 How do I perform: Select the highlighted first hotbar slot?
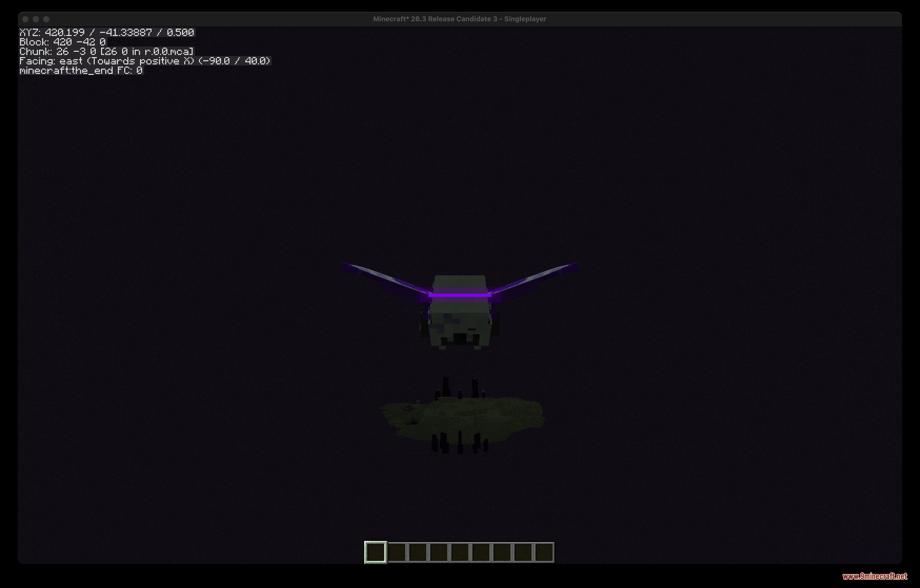pyautogui.click(x=375, y=552)
